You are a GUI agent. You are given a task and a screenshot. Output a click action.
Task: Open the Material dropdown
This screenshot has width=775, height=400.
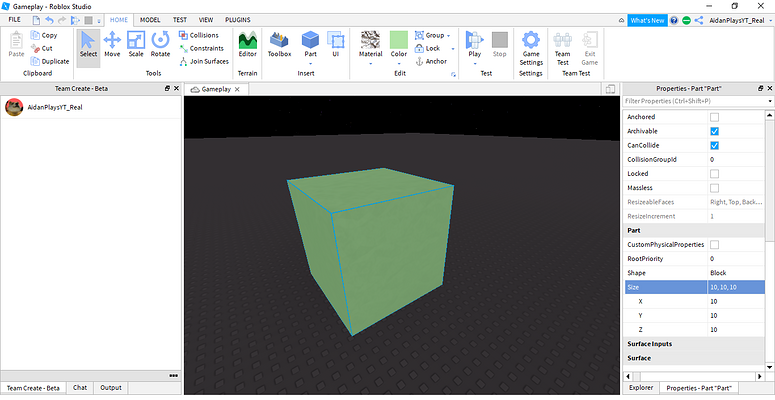click(x=371, y=47)
